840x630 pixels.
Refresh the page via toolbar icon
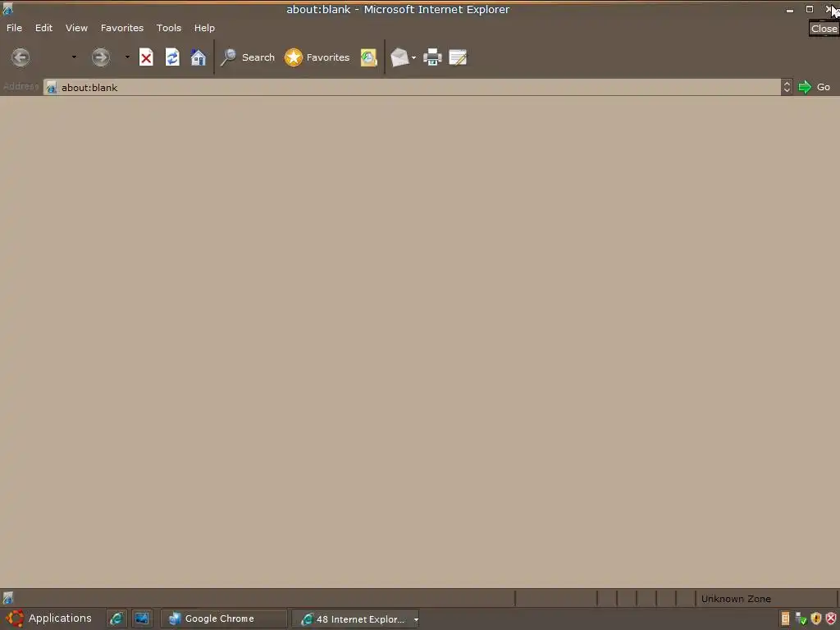pos(172,57)
